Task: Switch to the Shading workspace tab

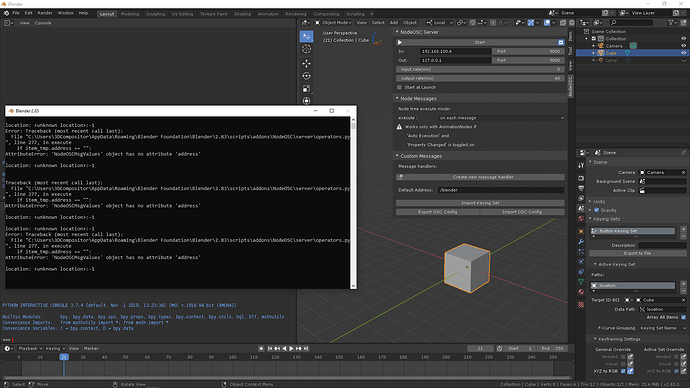Action: click(242, 14)
